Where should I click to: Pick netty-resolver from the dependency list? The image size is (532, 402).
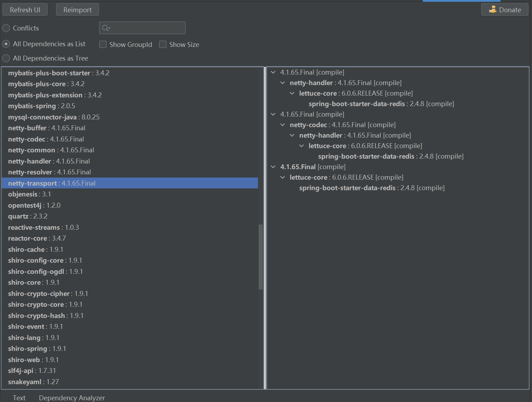[x=130, y=172]
